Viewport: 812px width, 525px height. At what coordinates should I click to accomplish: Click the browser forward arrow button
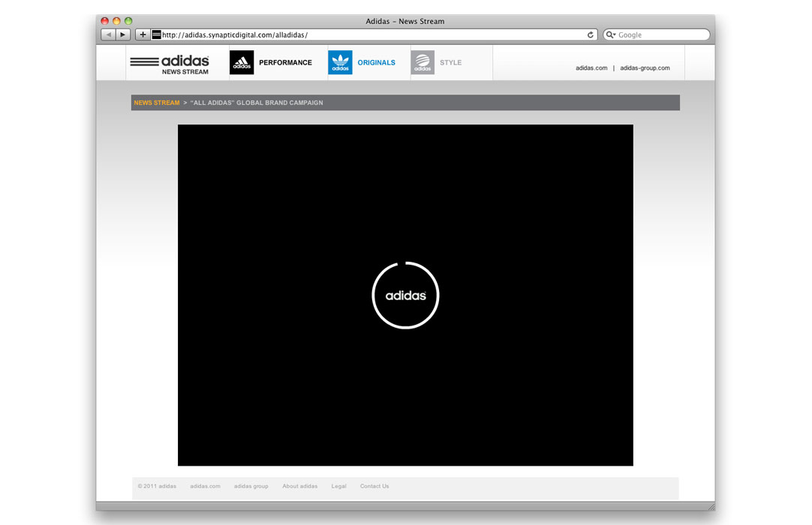pos(123,34)
